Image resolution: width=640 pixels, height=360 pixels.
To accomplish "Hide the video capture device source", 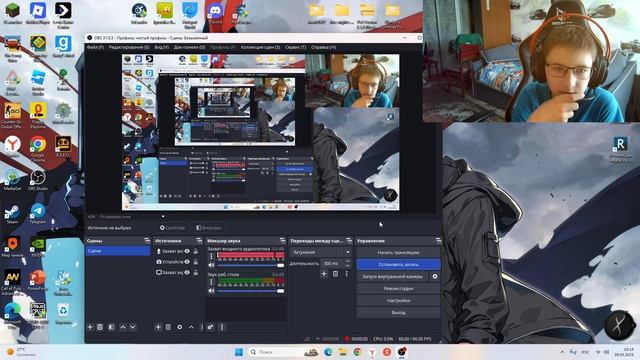I will coord(187,262).
